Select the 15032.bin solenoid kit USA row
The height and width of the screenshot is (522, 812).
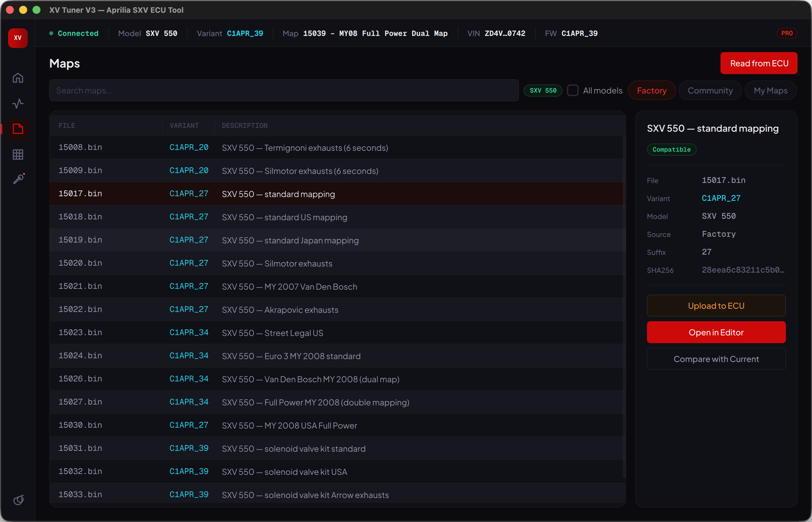pyautogui.click(x=336, y=472)
